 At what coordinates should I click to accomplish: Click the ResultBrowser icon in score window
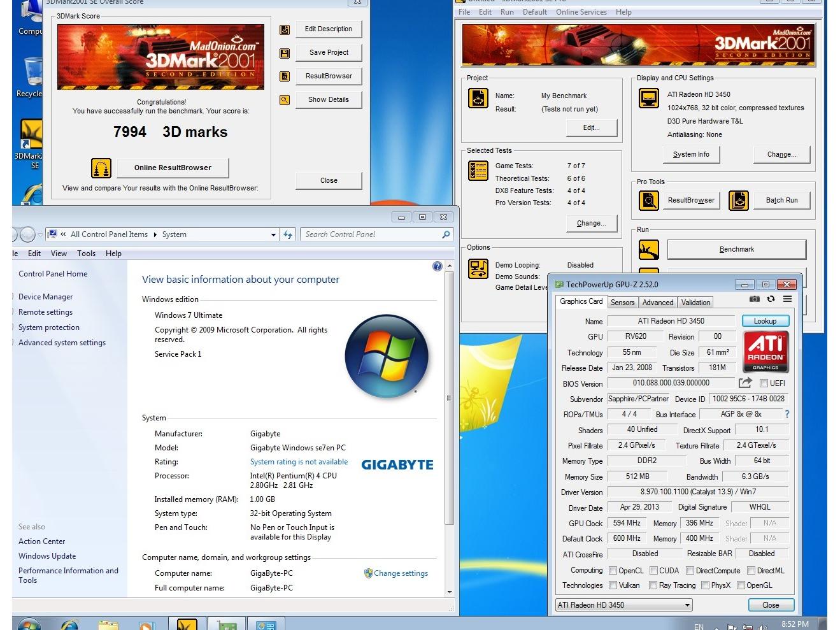285,76
